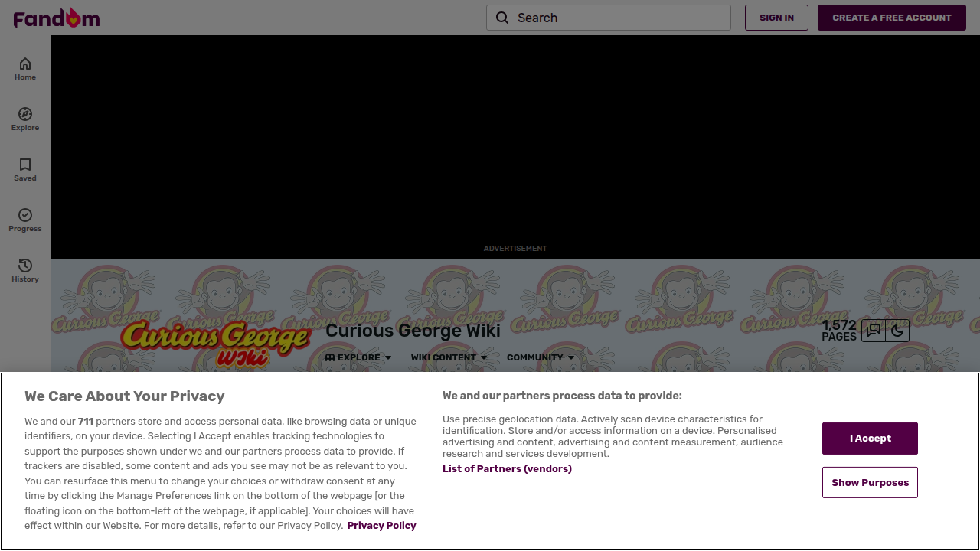Toggle dark theme moon icon

pyautogui.click(x=897, y=331)
